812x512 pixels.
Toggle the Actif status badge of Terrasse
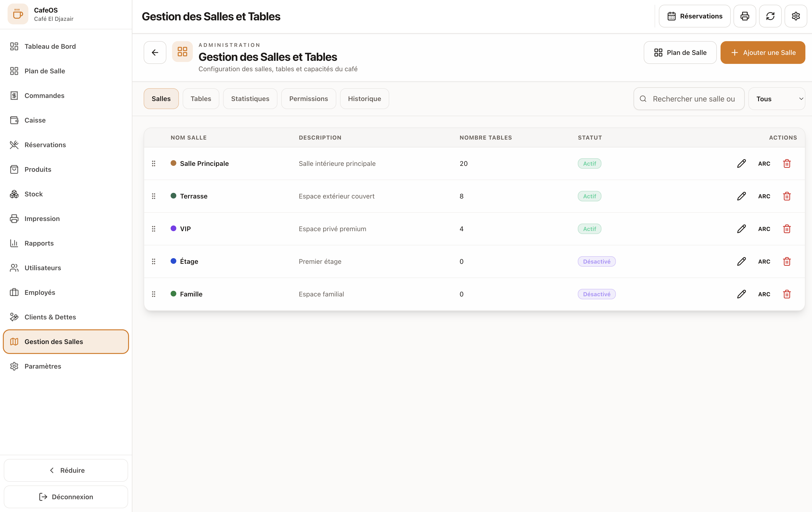coord(589,196)
